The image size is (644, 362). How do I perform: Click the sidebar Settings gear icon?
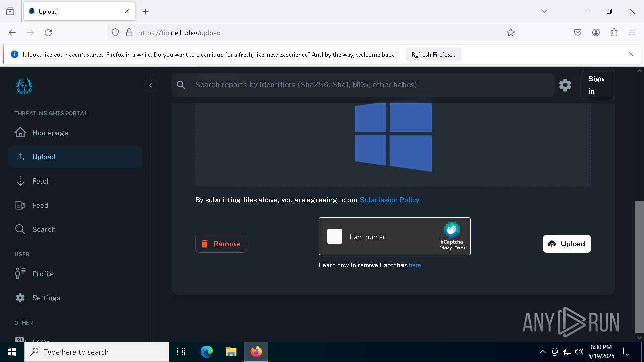[x=20, y=298]
